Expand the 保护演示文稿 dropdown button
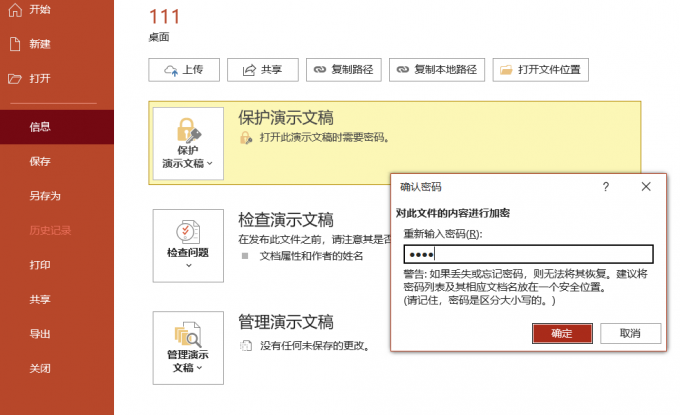 188,144
